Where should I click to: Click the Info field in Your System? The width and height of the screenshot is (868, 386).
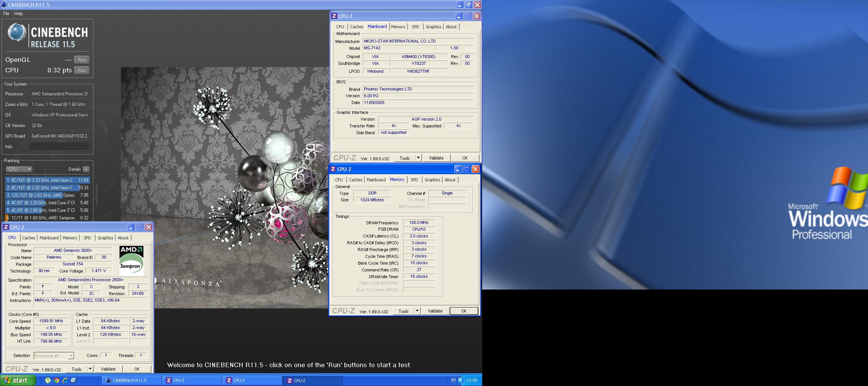point(60,147)
